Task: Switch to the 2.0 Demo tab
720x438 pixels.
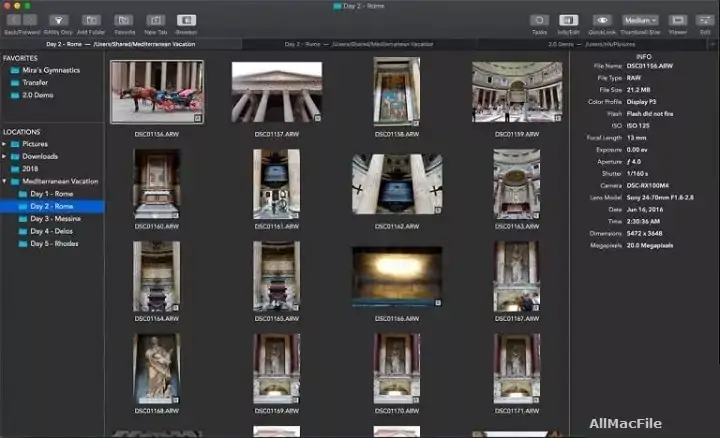Action: (x=592, y=45)
